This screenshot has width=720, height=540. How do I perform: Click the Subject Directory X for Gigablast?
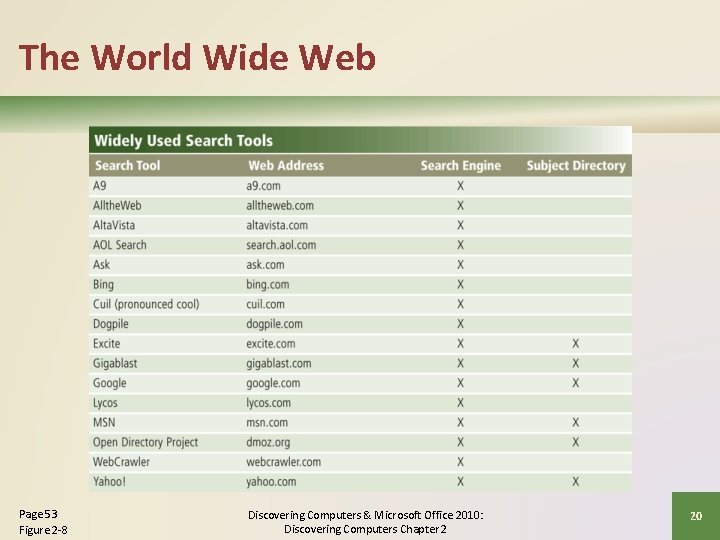tap(575, 363)
